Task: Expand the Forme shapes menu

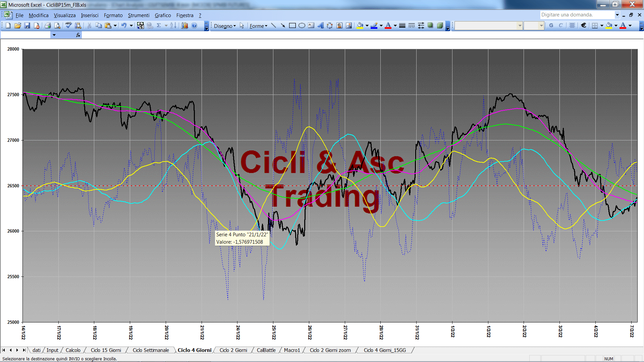Action: pos(258,26)
